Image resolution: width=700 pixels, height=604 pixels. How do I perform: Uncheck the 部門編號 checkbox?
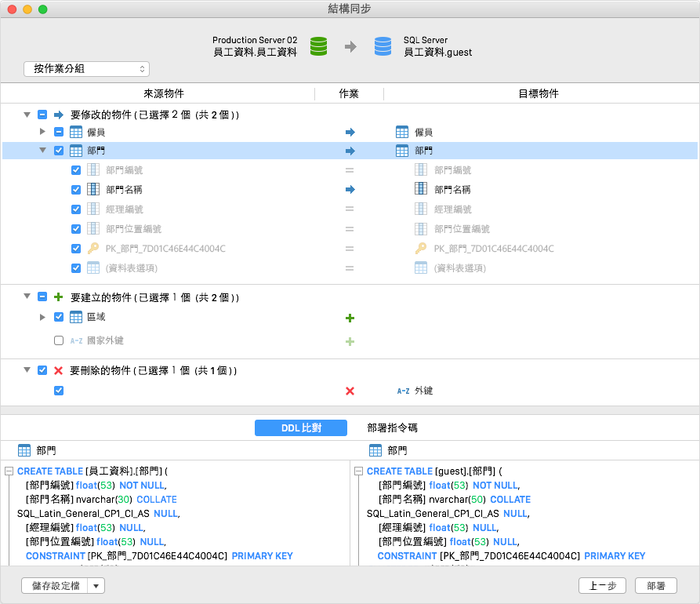[x=76, y=170]
